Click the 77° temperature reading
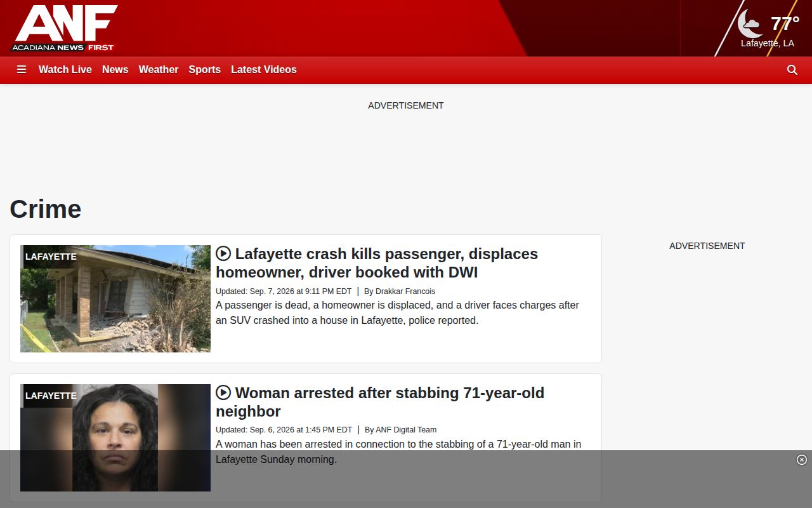This screenshot has height=508, width=812. click(x=785, y=24)
